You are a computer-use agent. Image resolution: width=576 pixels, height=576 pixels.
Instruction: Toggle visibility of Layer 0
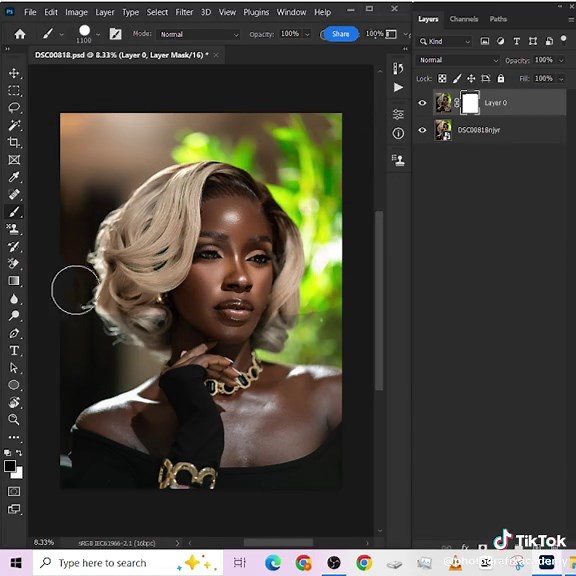422,103
